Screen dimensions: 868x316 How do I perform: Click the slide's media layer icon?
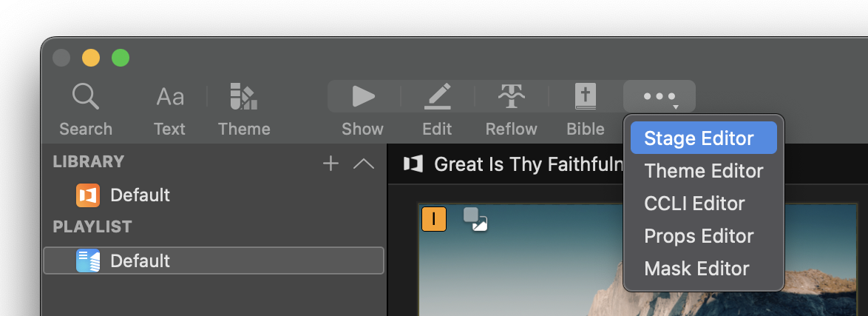tap(475, 219)
